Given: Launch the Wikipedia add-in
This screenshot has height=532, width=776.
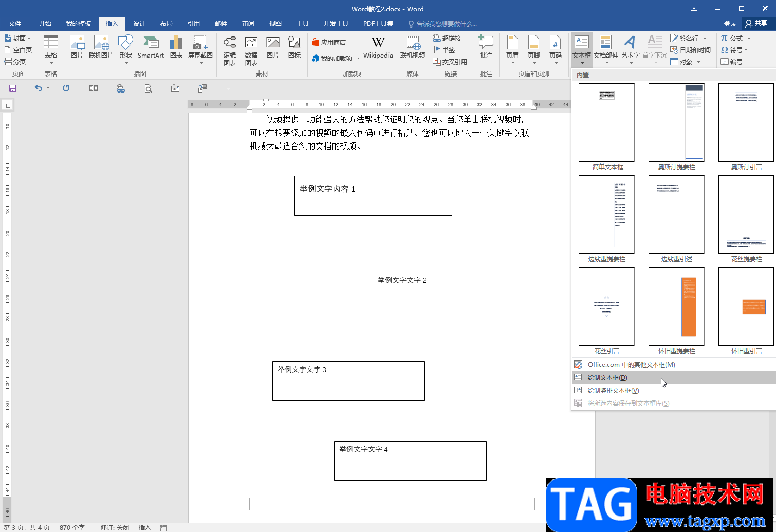Looking at the screenshot, I should (378, 47).
